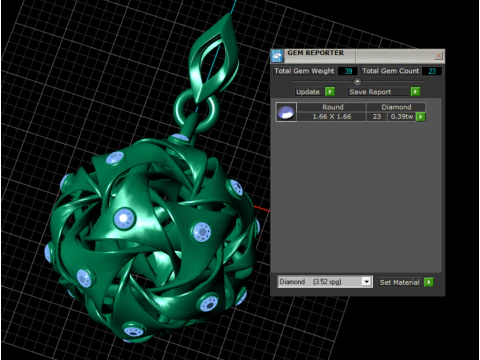This screenshot has height=360, width=480.
Task: Click the Round shape cell
Action: [x=332, y=107]
